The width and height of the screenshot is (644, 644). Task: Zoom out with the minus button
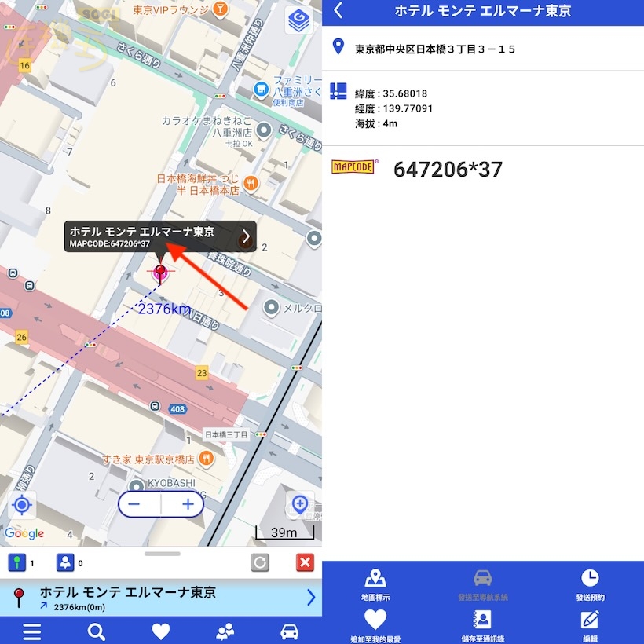coord(134,504)
